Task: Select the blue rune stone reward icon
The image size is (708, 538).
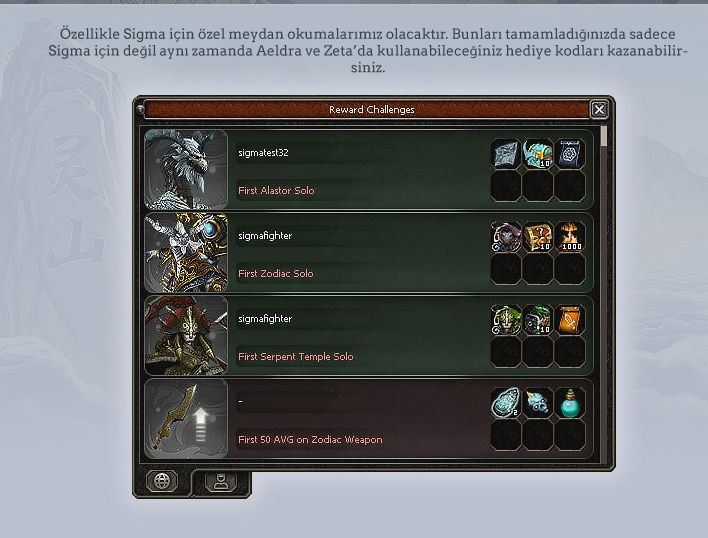Action: 506,402
